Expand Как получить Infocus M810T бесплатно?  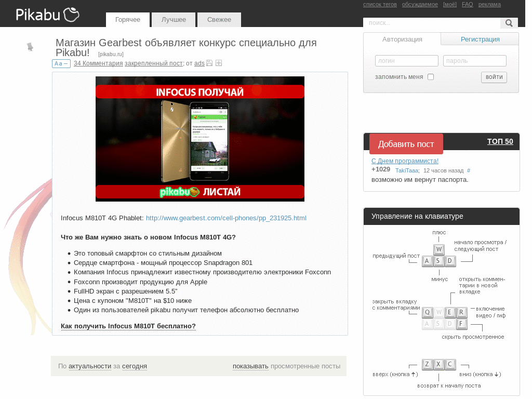[128, 326]
